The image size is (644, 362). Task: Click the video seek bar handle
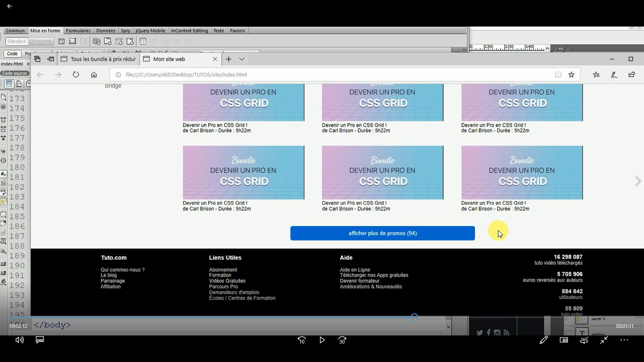(x=415, y=317)
